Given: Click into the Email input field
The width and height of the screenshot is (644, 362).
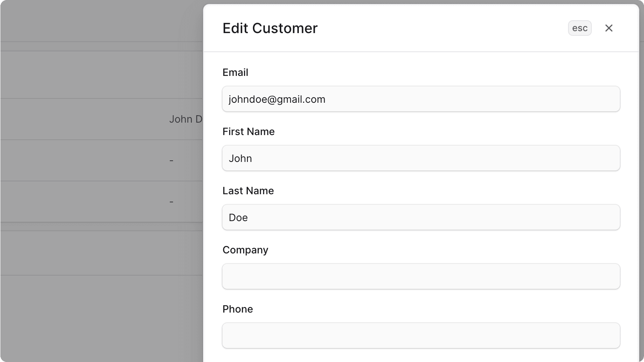Looking at the screenshot, I should point(421,99).
